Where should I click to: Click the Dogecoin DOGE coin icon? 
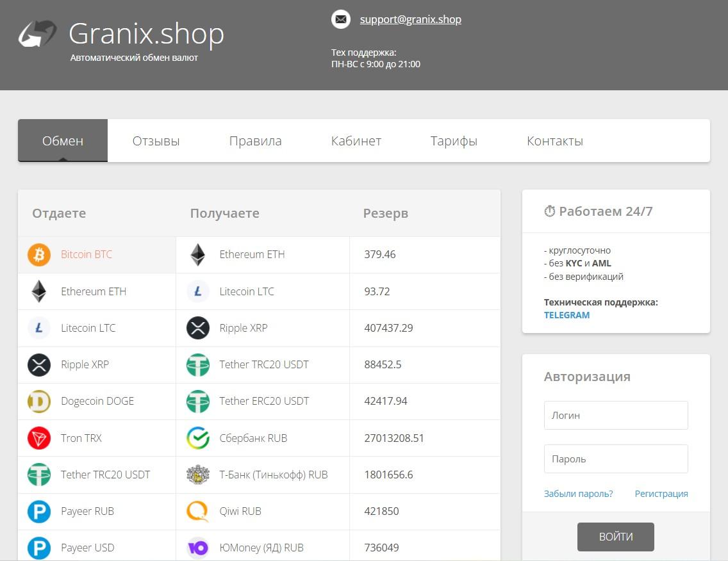pos(39,402)
